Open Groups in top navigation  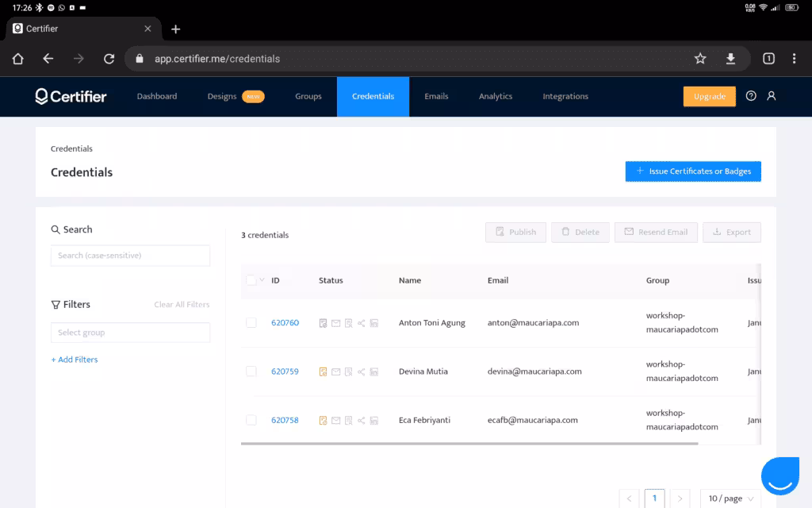(308, 96)
